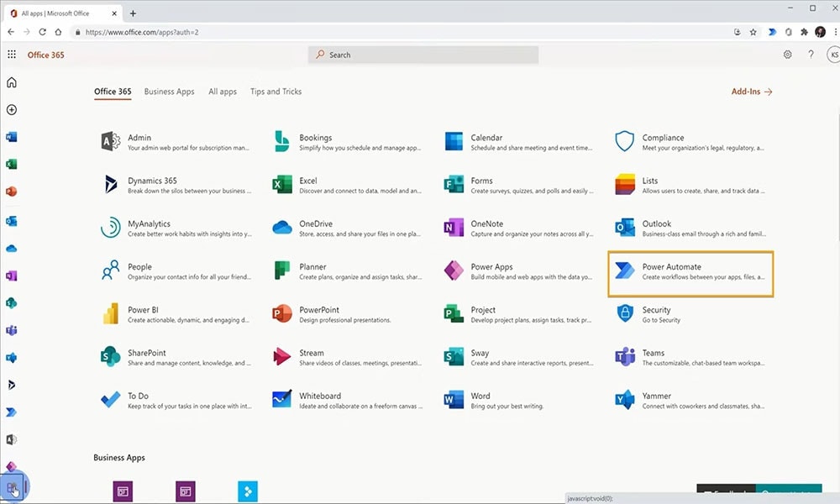840x504 pixels.
Task: Open the SharePoint app tile
Action: point(176,357)
